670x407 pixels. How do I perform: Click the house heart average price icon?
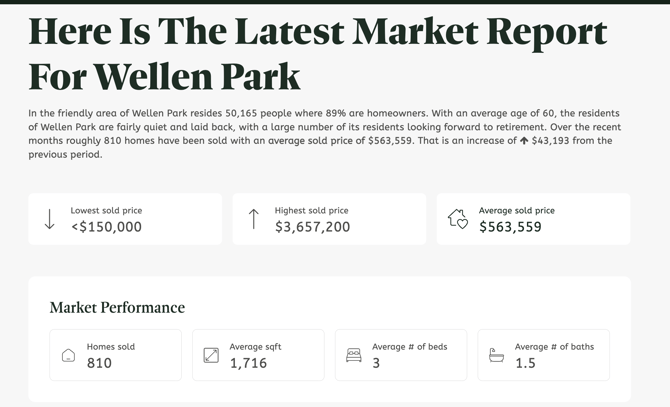click(x=457, y=219)
